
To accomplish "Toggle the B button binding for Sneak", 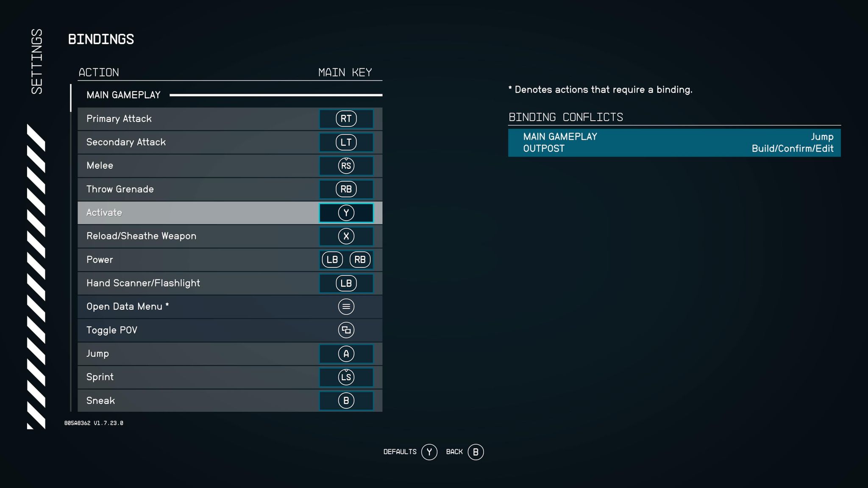I will point(346,400).
